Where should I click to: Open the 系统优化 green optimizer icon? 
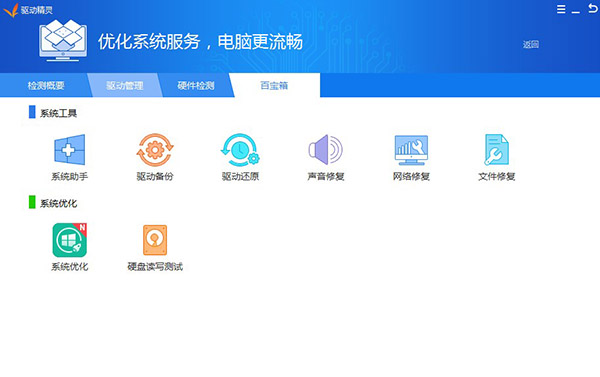(x=69, y=240)
